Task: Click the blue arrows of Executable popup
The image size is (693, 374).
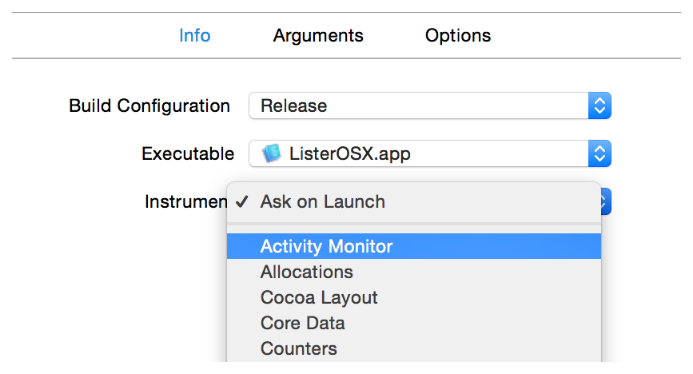Action: tap(599, 154)
